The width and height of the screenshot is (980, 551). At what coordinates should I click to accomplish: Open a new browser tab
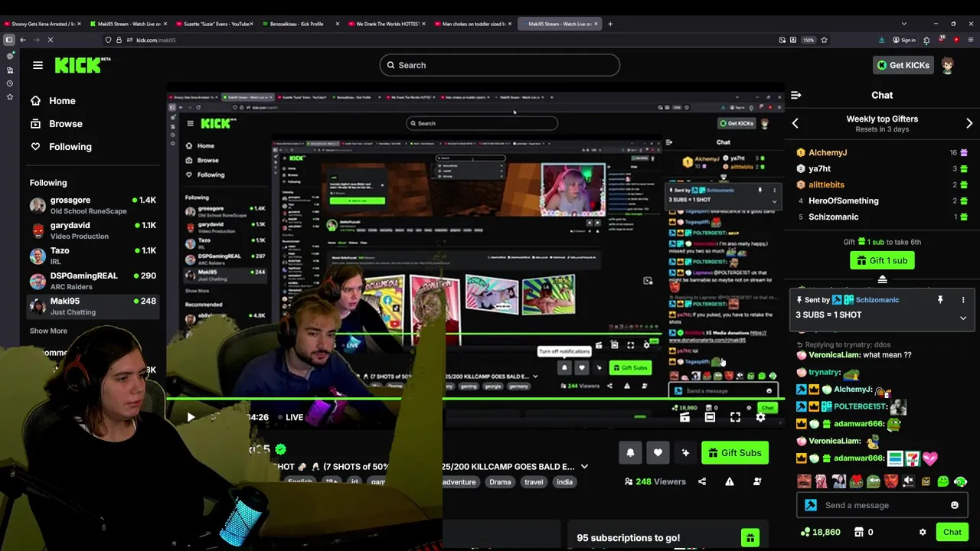610,24
